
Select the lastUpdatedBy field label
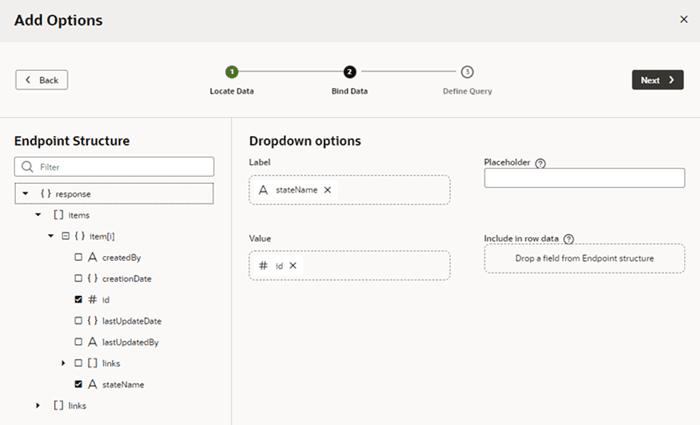(130, 342)
